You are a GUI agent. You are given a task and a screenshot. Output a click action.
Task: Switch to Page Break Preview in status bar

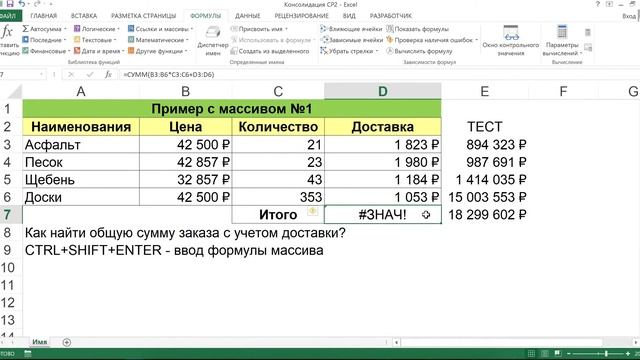tap(558, 353)
